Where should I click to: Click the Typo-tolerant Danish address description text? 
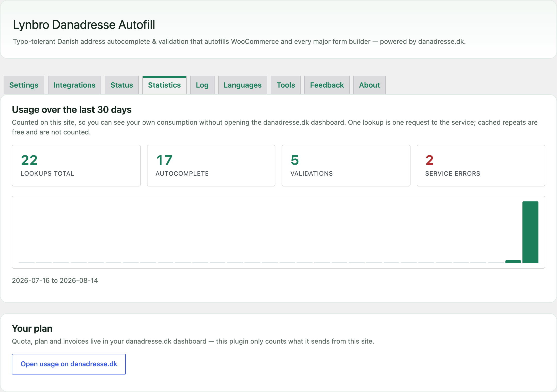pyautogui.click(x=239, y=41)
